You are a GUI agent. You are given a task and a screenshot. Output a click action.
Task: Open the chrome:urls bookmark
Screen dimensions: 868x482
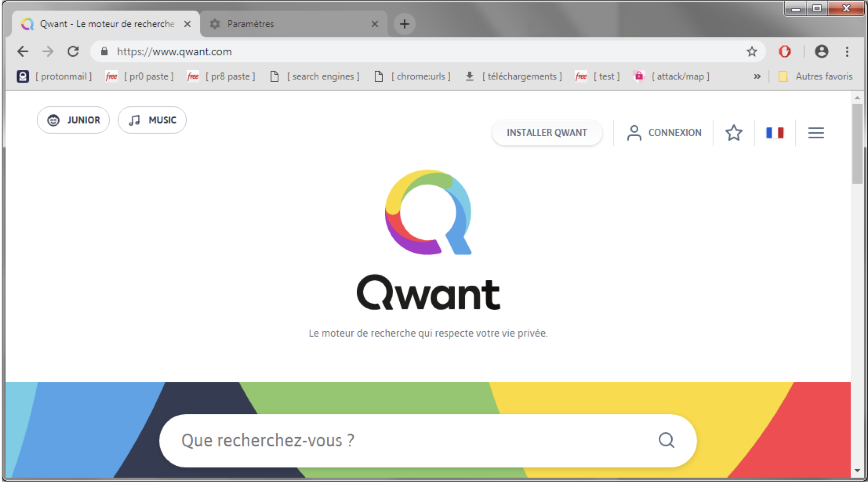[412, 76]
